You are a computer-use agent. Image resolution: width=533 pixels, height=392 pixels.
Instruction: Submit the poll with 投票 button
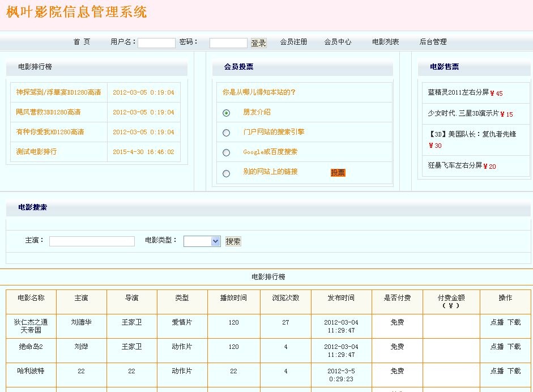point(338,173)
